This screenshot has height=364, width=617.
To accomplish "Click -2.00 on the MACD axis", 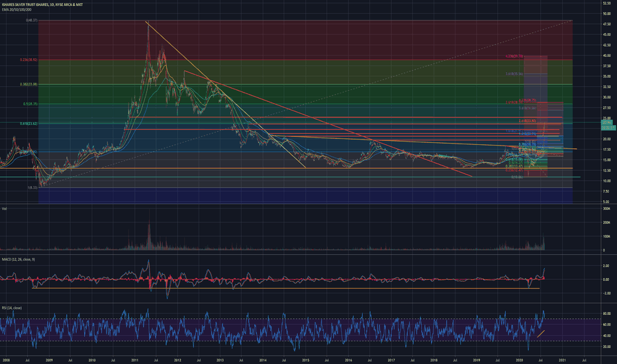I will click(x=606, y=293).
